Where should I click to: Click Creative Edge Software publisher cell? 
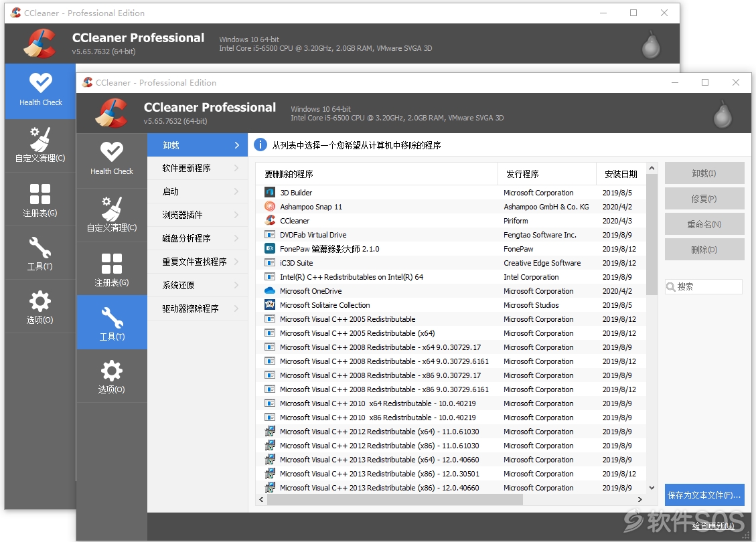(542, 263)
